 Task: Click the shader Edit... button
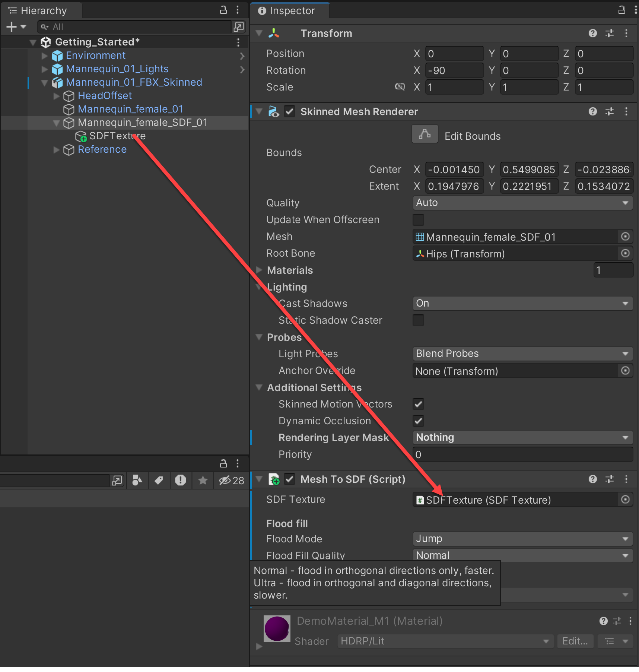click(x=575, y=641)
